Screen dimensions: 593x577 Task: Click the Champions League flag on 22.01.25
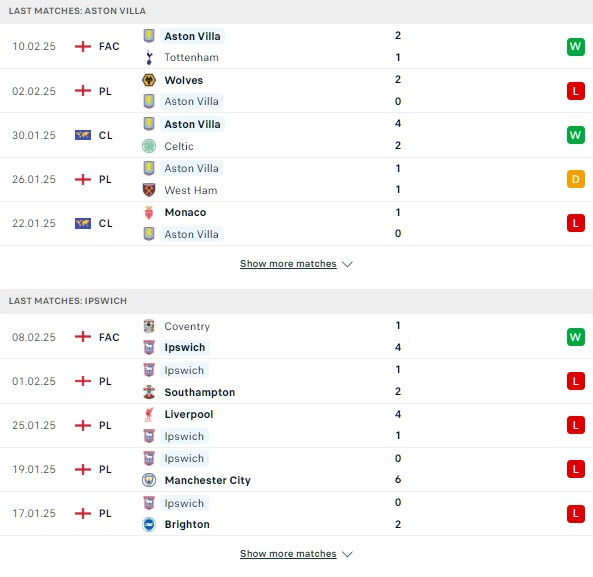click(x=83, y=223)
